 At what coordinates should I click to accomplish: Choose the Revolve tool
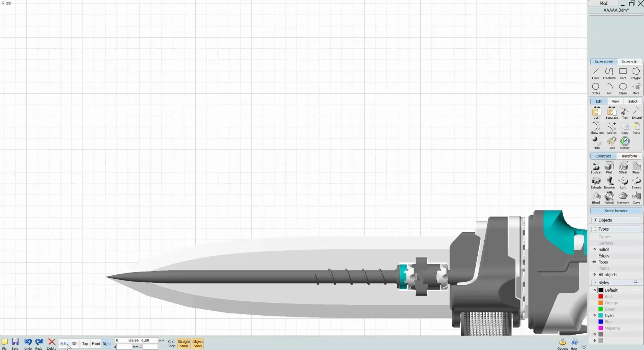click(x=609, y=182)
